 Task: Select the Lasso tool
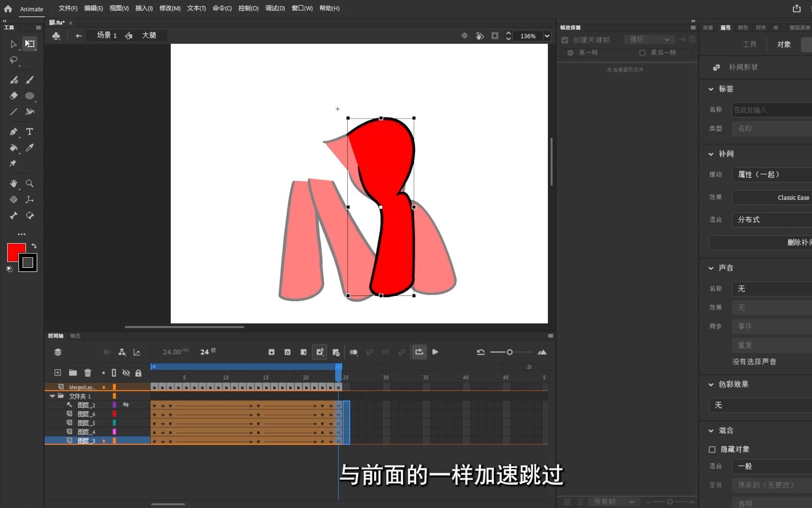(14, 60)
